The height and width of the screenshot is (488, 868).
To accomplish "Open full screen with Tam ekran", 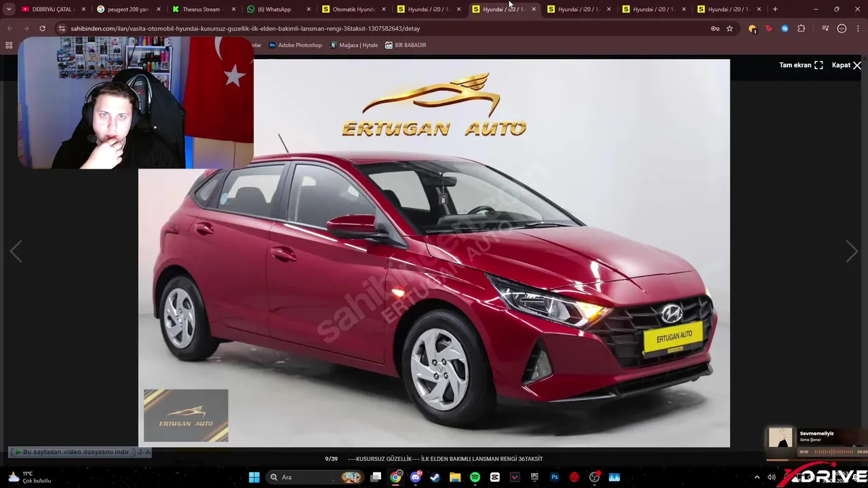I will click(801, 65).
